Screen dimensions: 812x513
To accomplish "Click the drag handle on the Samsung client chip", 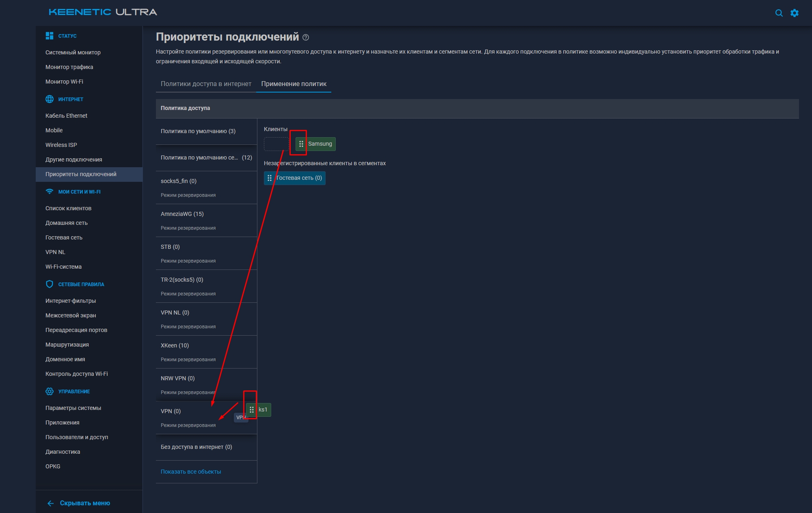I will tap(300, 144).
